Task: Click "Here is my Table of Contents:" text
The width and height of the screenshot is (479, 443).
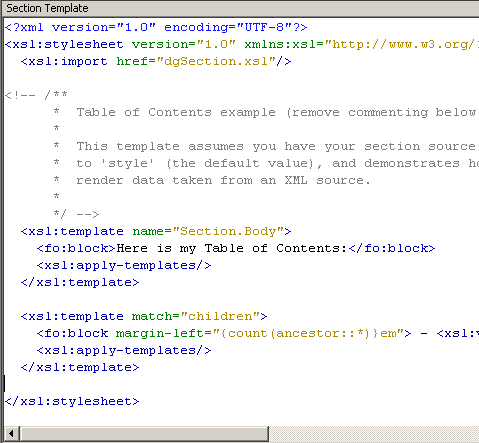Action: (x=232, y=248)
